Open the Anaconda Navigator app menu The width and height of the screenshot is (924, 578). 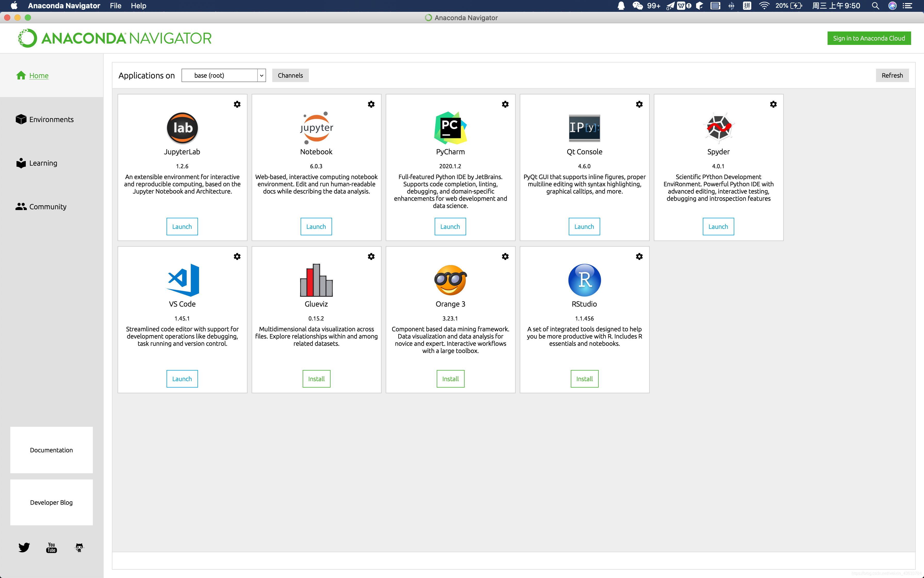coord(64,6)
